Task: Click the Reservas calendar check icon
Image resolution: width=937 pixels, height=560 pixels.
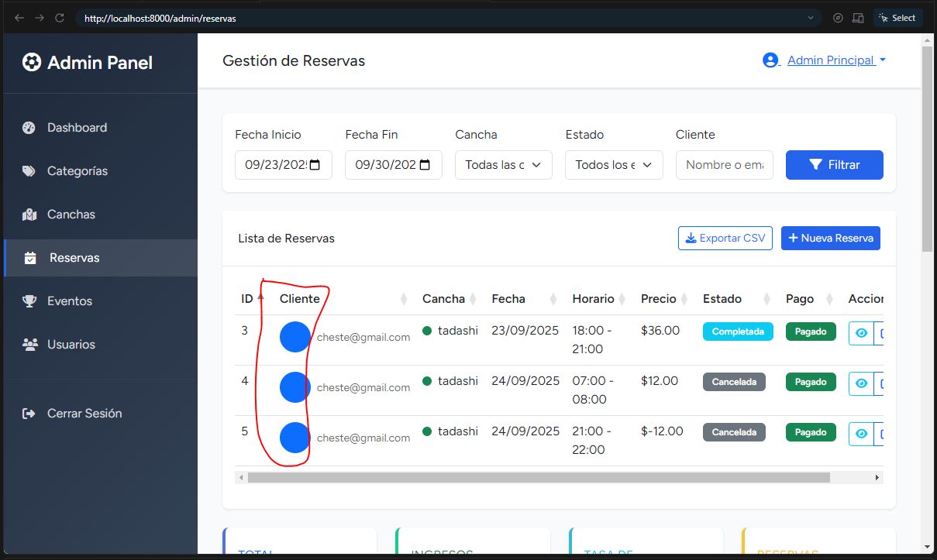Action: [x=30, y=258]
